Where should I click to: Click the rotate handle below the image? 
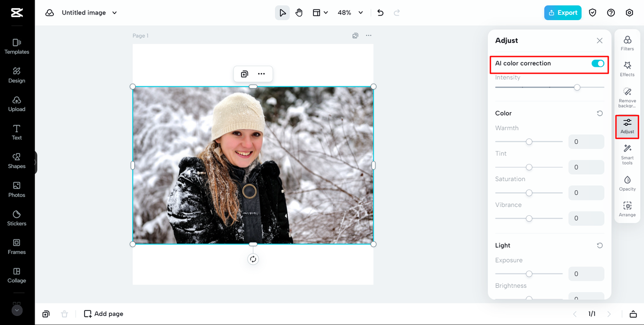tap(253, 259)
